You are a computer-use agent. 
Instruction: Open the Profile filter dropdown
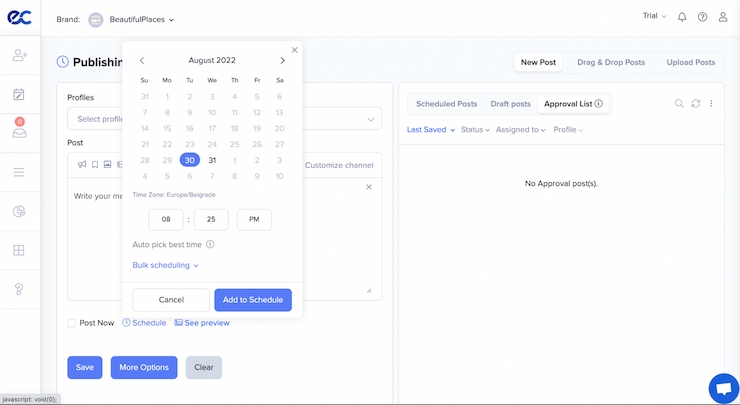click(x=568, y=129)
